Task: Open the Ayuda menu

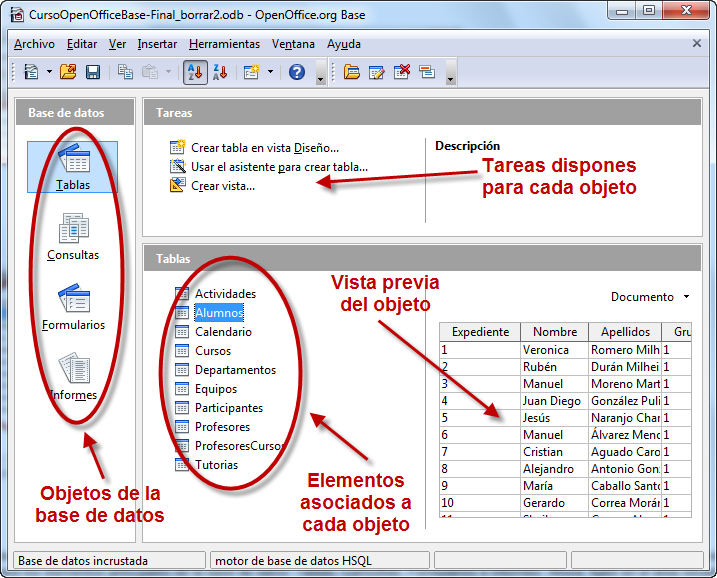Action: click(344, 44)
